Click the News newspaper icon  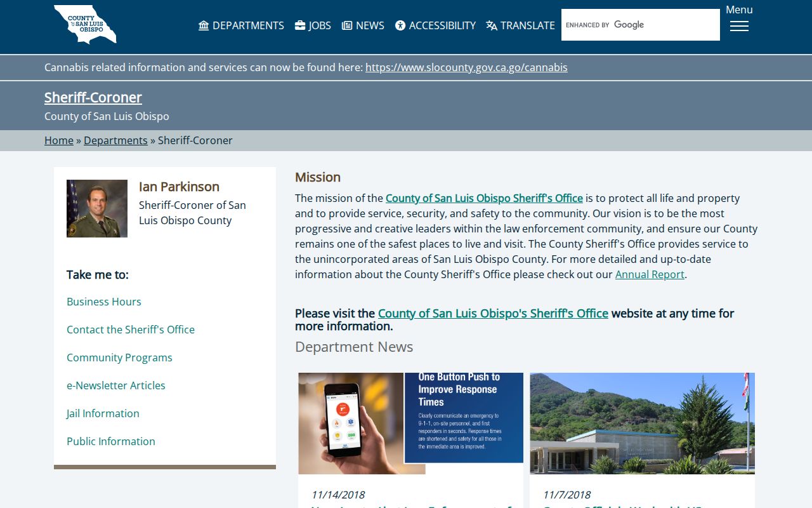347,25
